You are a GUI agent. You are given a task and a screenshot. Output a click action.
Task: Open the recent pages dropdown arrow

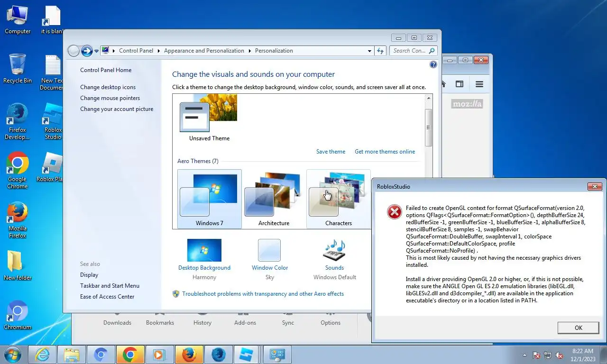(96, 51)
